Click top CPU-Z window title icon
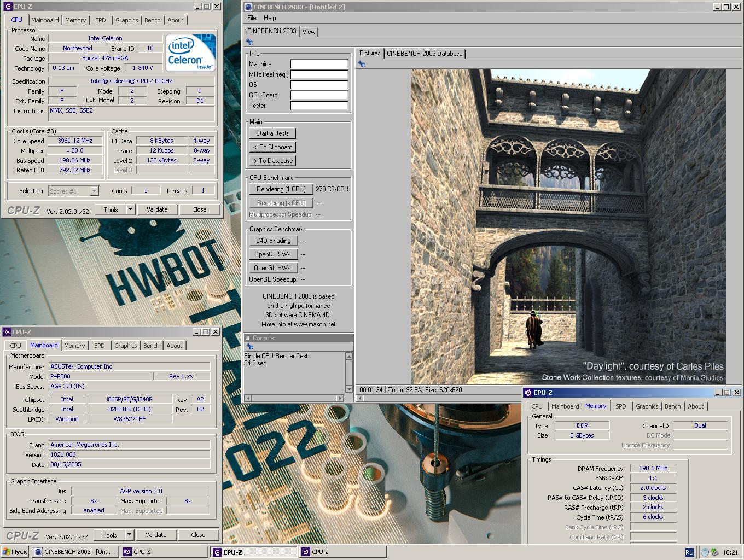744x560 pixels. (8, 7)
